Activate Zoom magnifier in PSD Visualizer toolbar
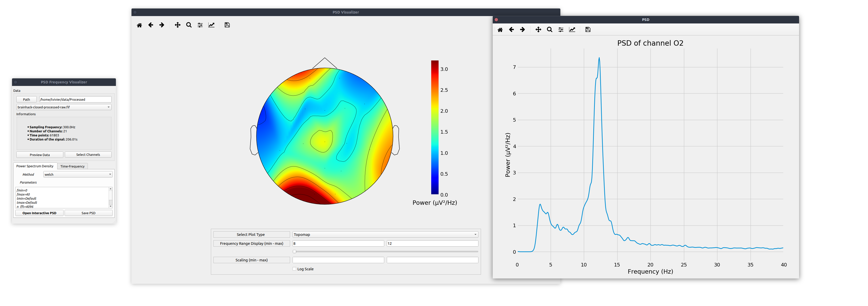868x306 pixels. (x=189, y=25)
